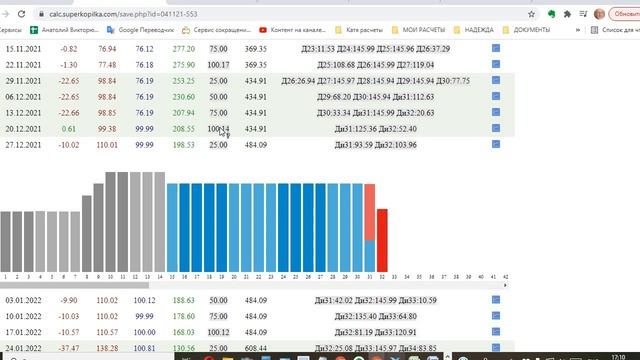Click the forward navigation arrow
Viewport: 640px width, 360px height.
point(5,14)
